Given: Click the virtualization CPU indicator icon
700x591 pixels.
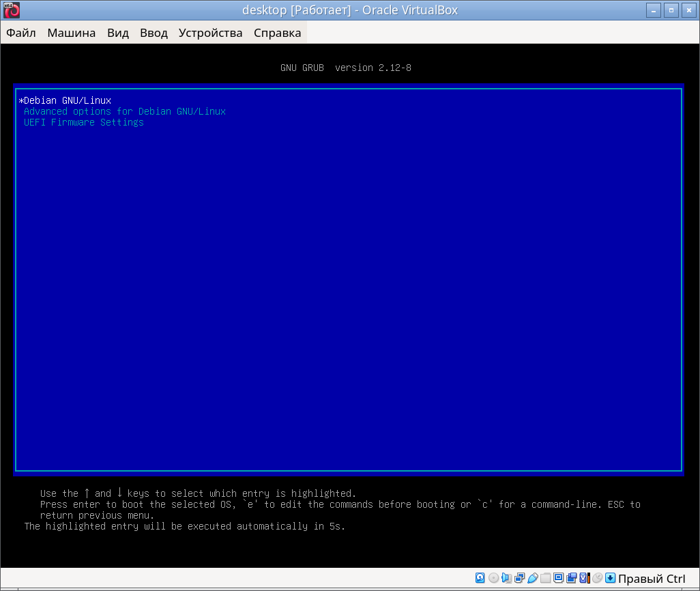Looking at the screenshot, I should pos(585,578).
